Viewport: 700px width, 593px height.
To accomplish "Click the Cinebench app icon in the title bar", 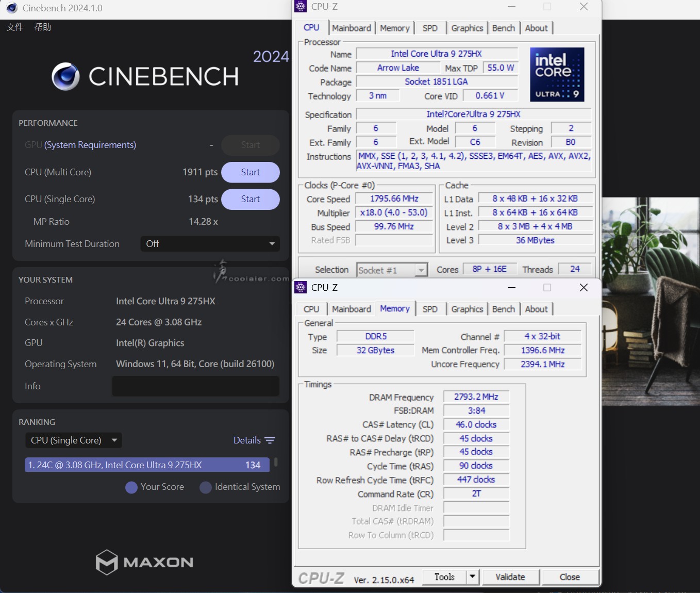I will [12, 8].
